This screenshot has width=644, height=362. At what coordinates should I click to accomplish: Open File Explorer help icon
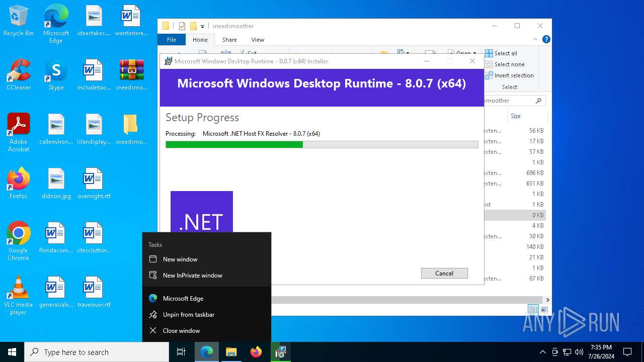[x=546, y=39]
